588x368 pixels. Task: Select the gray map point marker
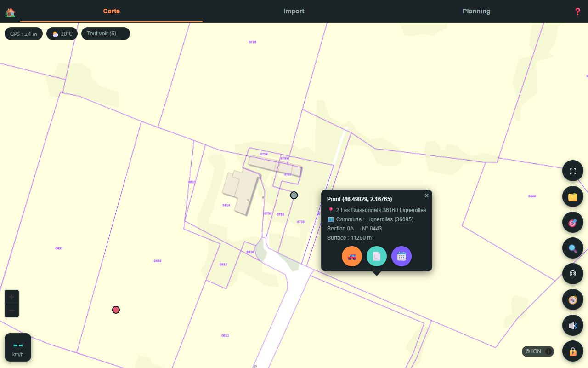(x=294, y=195)
